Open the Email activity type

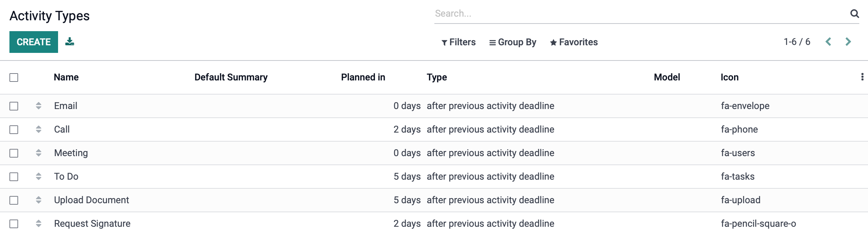tap(66, 106)
